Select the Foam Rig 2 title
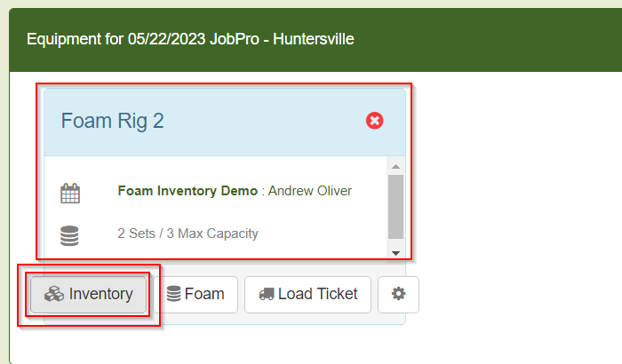Viewport: 622px width, 364px height. point(112,121)
